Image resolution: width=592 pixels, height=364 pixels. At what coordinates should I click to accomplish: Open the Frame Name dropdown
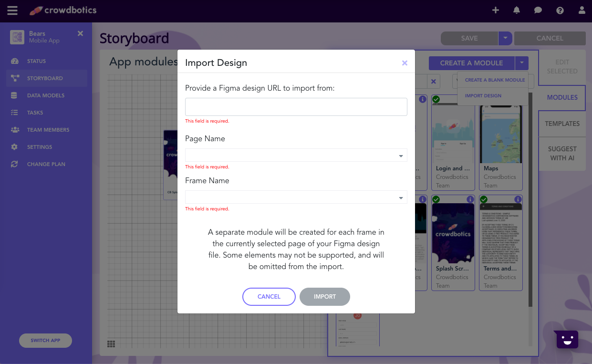[x=296, y=197]
